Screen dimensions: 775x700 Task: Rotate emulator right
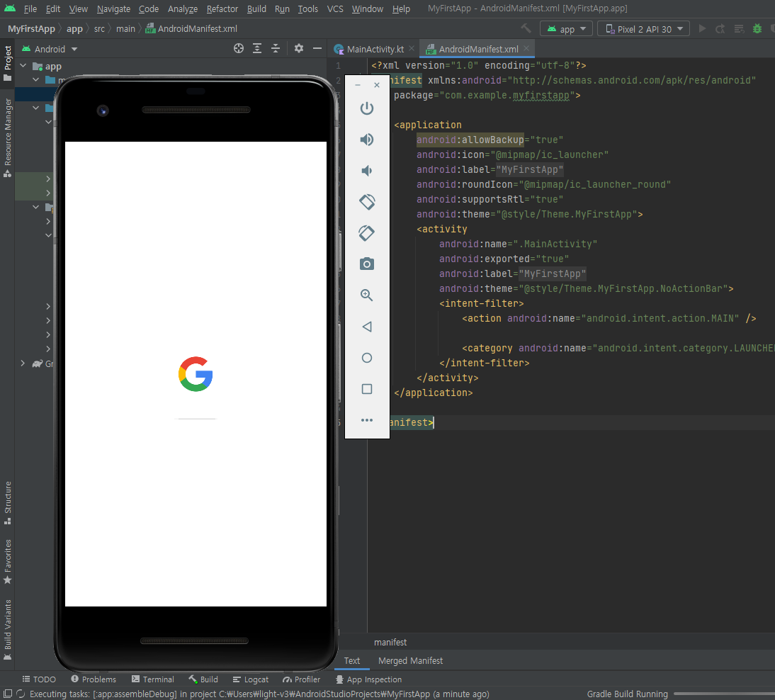click(x=367, y=233)
